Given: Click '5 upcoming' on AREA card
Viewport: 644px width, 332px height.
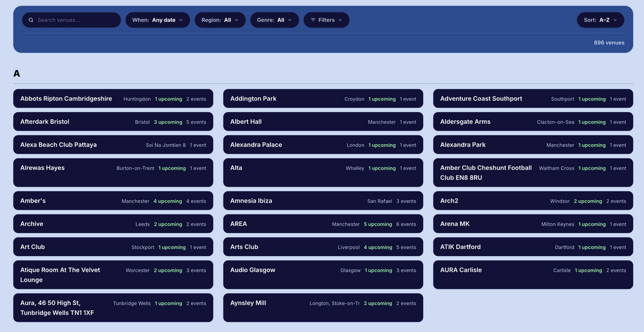Looking at the screenshot, I should (378, 225).
